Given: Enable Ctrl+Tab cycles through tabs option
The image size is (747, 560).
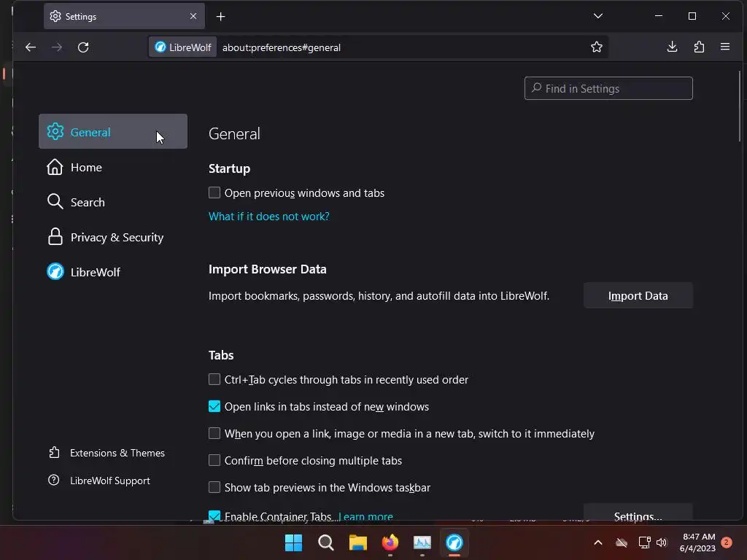Looking at the screenshot, I should [214, 379].
